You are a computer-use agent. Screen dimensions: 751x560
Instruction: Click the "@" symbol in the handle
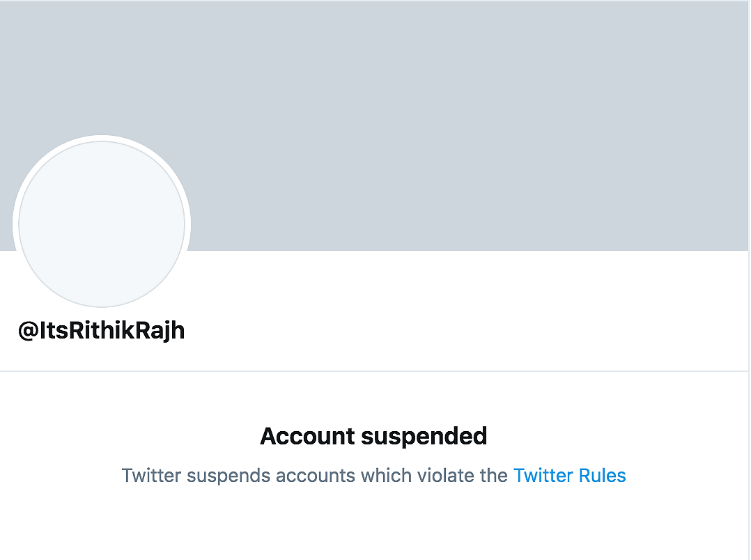(x=28, y=331)
